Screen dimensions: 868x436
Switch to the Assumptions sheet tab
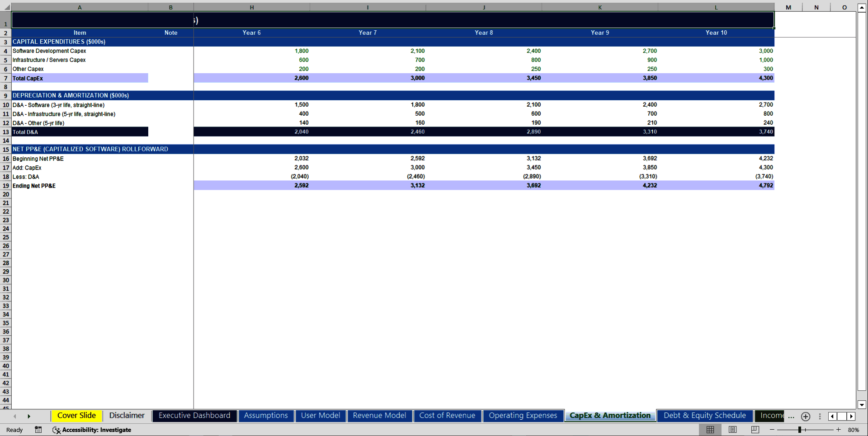coord(266,416)
